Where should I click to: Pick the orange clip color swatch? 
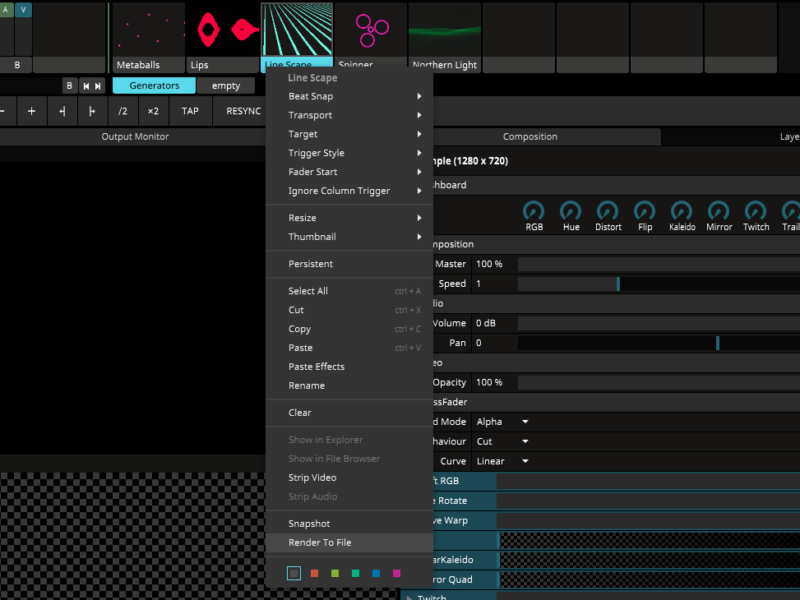(314, 573)
